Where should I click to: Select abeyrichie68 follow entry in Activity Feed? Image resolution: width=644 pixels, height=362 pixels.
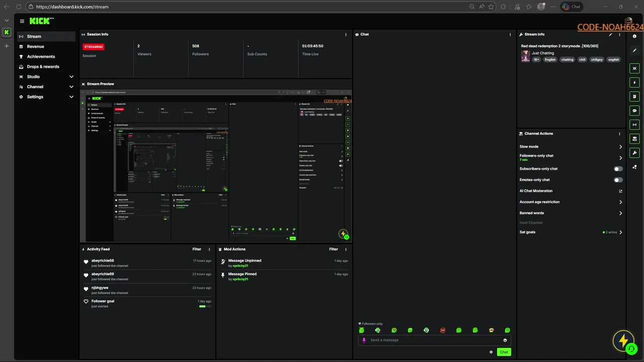coord(147,263)
